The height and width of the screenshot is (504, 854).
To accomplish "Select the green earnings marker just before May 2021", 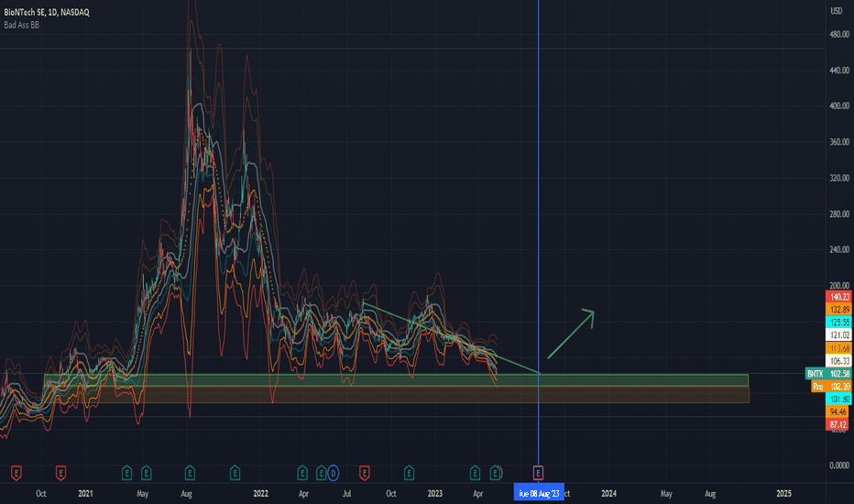I will 126,473.
